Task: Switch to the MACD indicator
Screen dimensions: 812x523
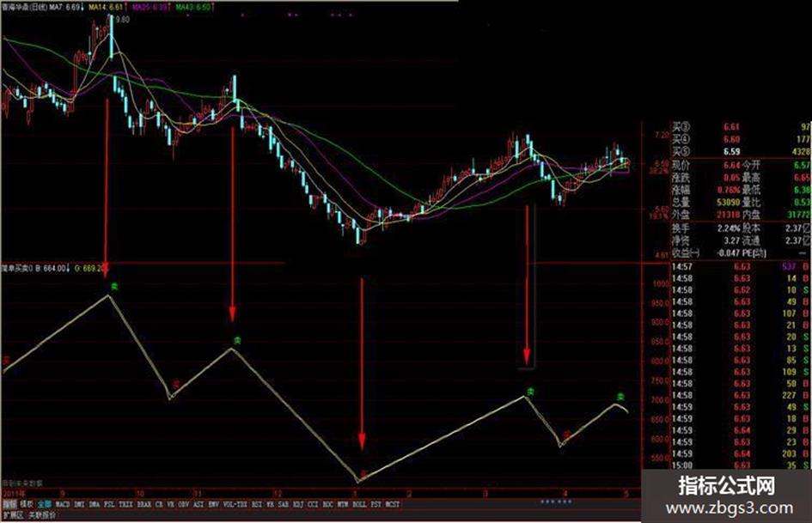Action: tap(63, 504)
